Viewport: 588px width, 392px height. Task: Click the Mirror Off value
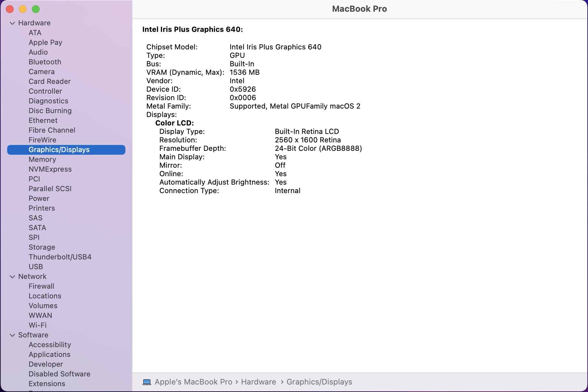280,165
